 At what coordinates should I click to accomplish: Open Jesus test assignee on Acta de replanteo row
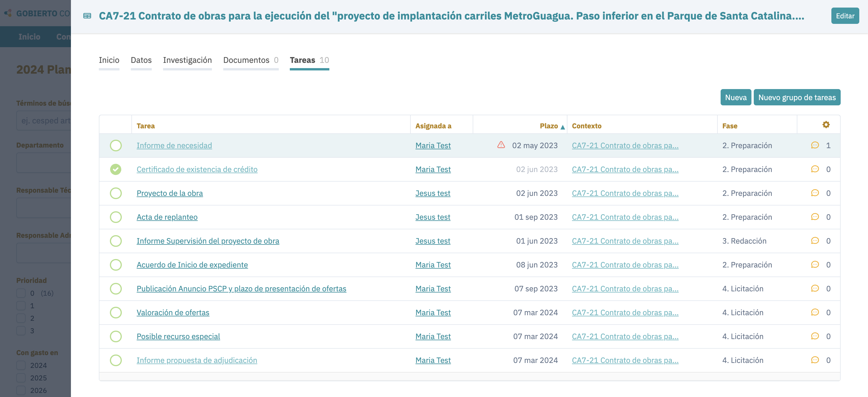pyautogui.click(x=433, y=217)
